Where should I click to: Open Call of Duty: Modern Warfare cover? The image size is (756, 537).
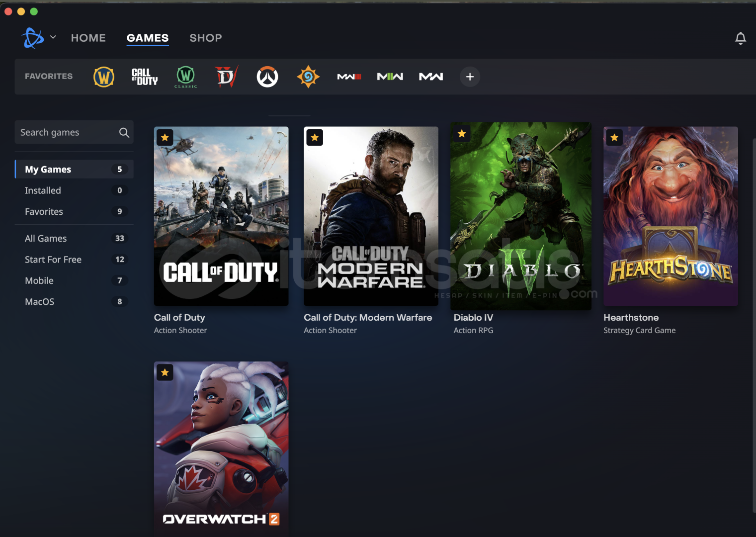[x=371, y=216]
